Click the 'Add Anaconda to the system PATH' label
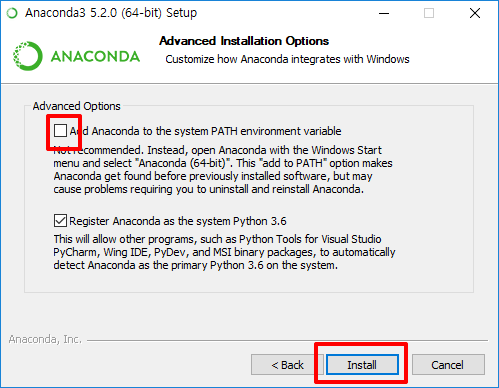 point(205,131)
